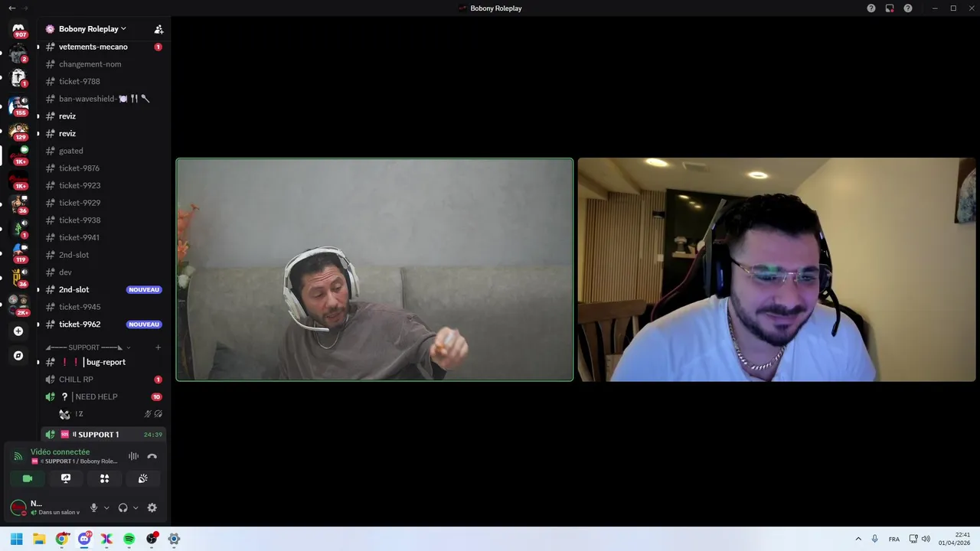Screen dimensions: 980x551
Task: Open headphone output options arrow
Action: tap(136, 507)
